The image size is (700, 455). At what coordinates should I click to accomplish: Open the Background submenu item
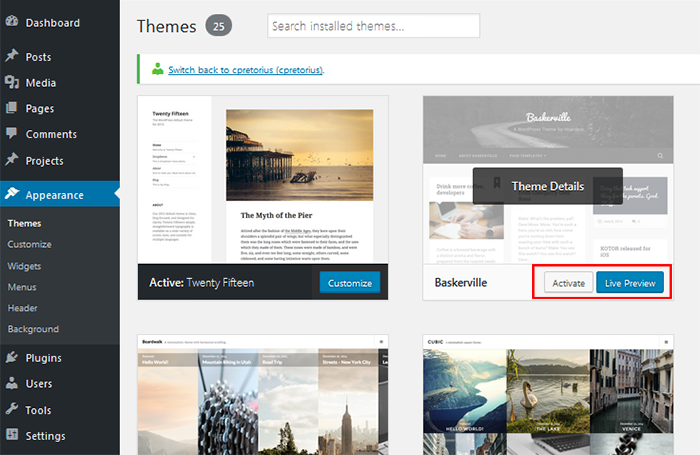pos(33,329)
